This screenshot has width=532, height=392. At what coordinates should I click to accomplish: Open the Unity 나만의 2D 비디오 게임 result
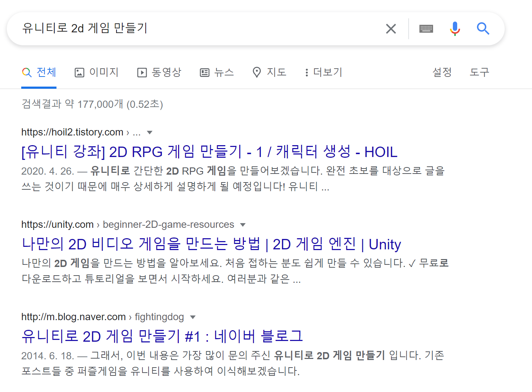[211, 244]
